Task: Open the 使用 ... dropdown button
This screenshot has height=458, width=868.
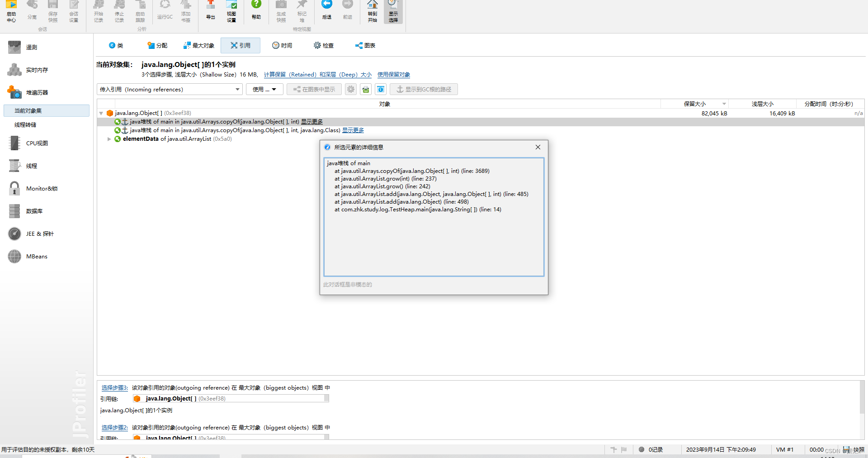Action: (264, 89)
